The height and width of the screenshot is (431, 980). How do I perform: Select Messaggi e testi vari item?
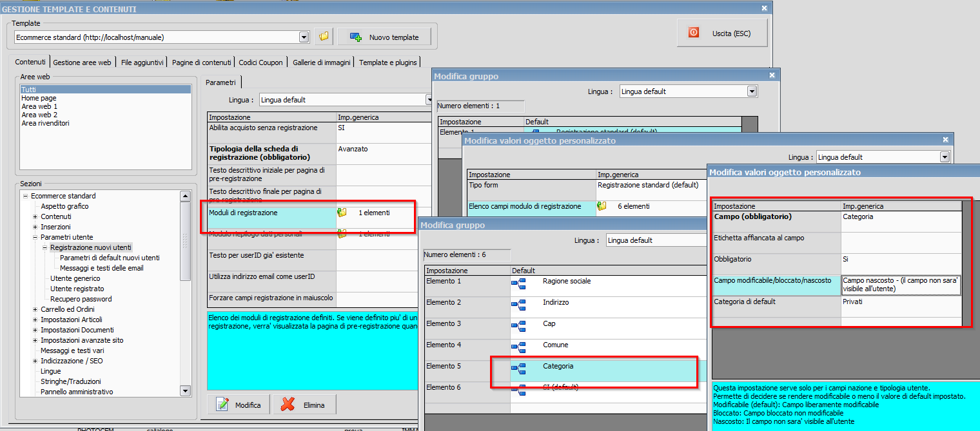pyautogui.click(x=72, y=350)
